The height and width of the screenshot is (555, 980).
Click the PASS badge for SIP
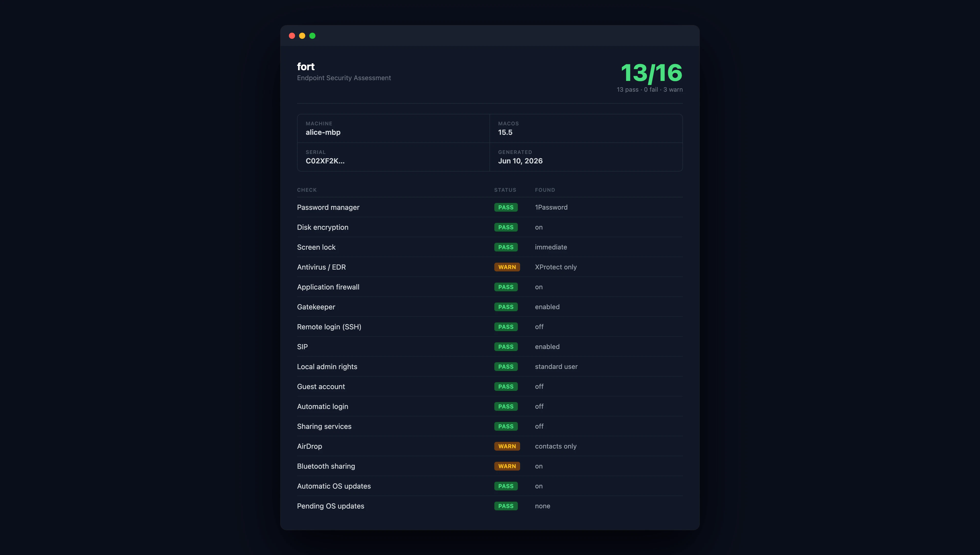click(x=506, y=347)
